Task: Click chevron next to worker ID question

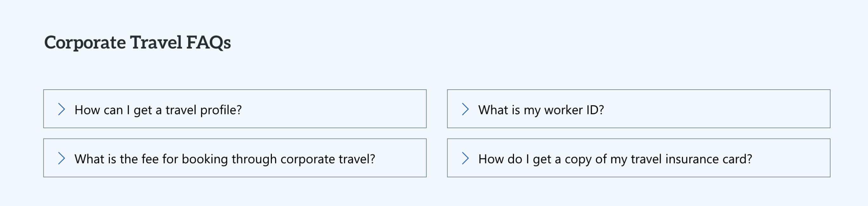Action: tap(465, 109)
